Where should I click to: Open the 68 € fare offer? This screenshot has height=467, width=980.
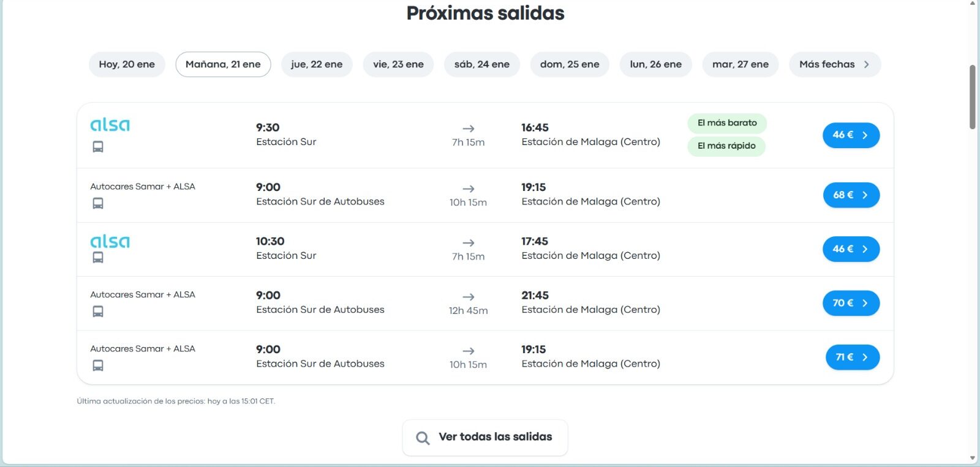[x=851, y=195]
